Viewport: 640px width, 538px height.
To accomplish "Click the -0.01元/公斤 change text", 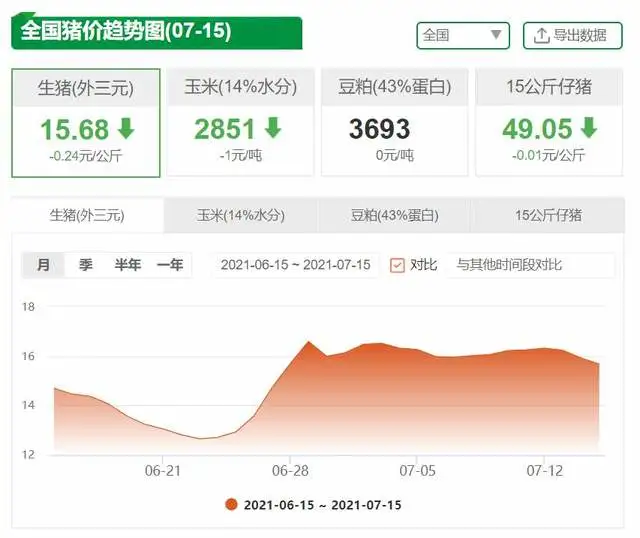I will point(549,156).
